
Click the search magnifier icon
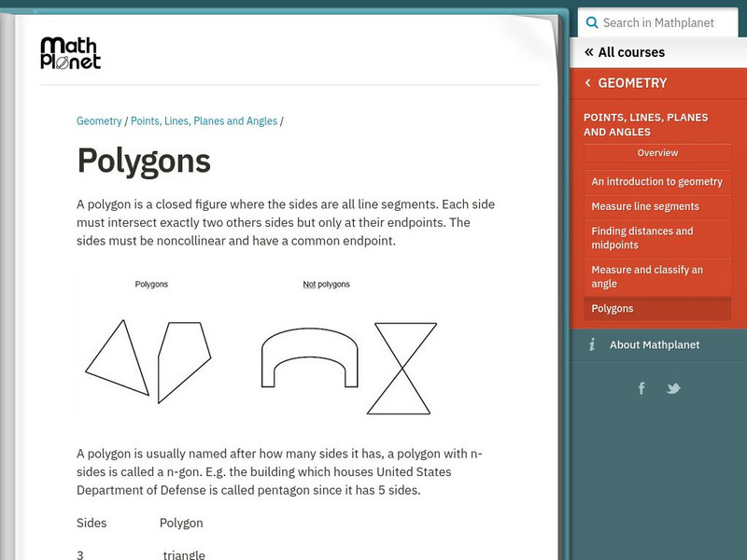(592, 22)
